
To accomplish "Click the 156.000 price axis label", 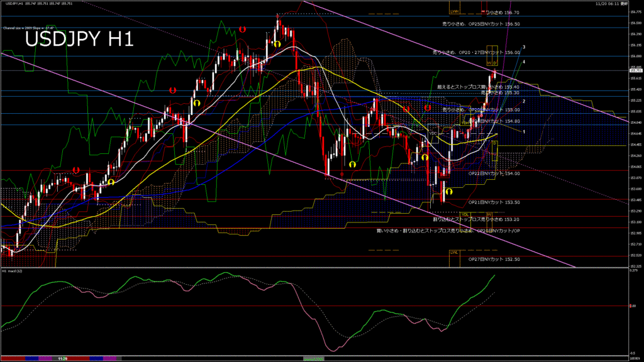I will click(x=635, y=56).
